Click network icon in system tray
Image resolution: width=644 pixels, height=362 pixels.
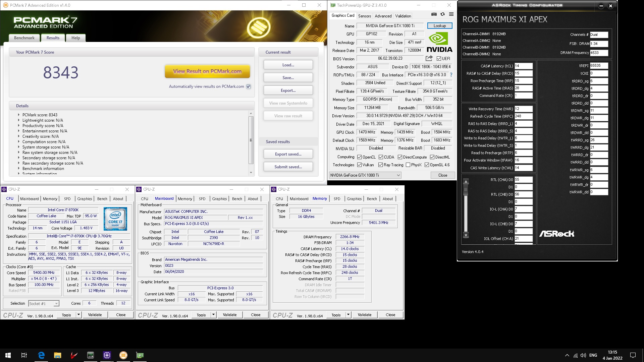576,355
